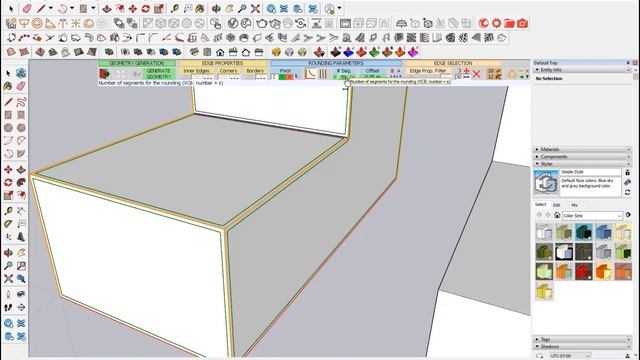Collapse the Styles panel
The height and width of the screenshot is (360, 640).
click(x=582, y=164)
